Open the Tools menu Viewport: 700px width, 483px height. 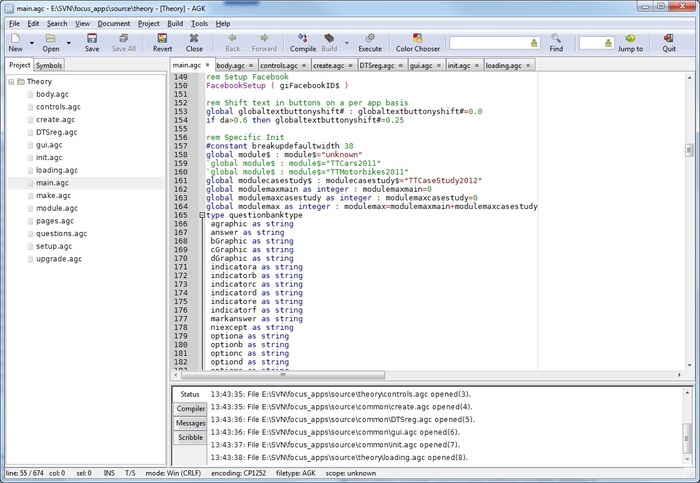pos(199,24)
